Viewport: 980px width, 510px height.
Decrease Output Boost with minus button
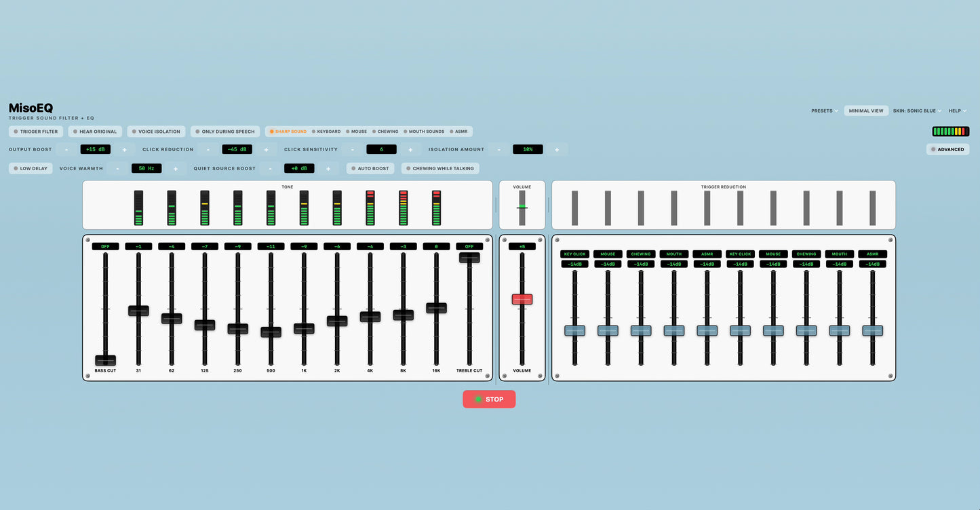pyautogui.click(x=66, y=149)
